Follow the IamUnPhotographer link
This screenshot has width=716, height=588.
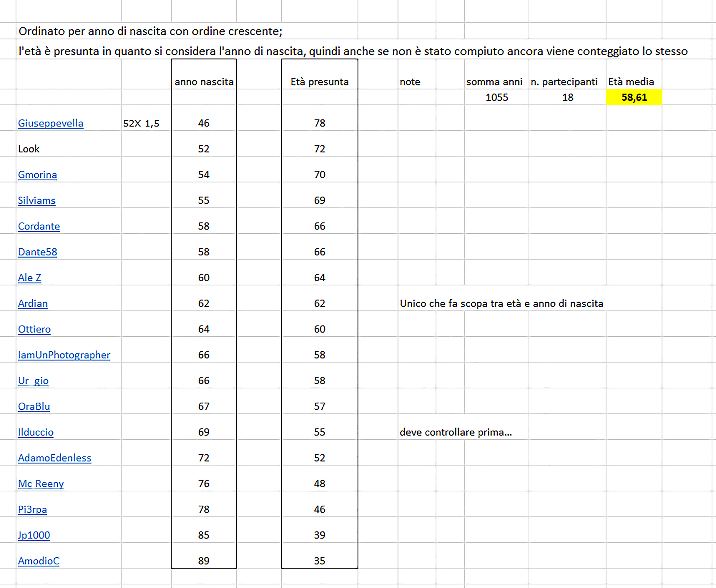click(x=64, y=355)
